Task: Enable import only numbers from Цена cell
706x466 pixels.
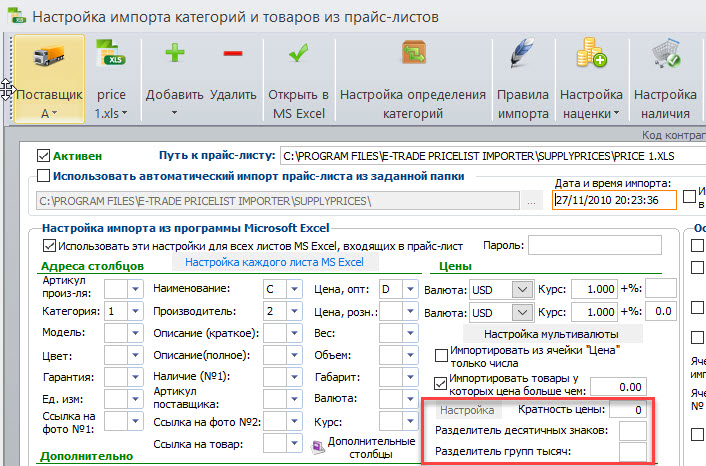Action: tap(441, 356)
